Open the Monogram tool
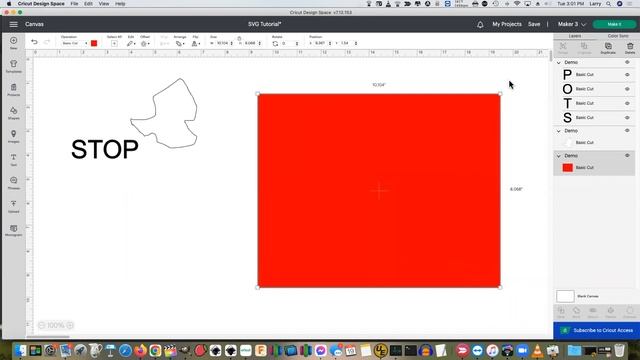 coord(13,230)
